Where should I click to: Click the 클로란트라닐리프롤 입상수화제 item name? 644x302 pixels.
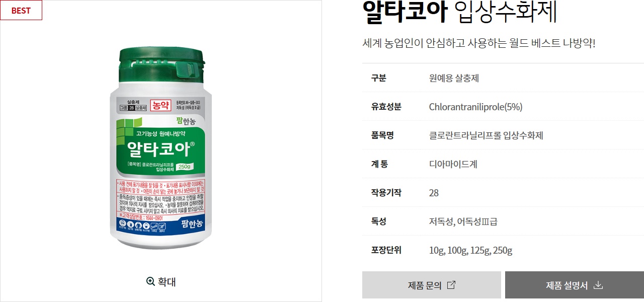coord(486,135)
